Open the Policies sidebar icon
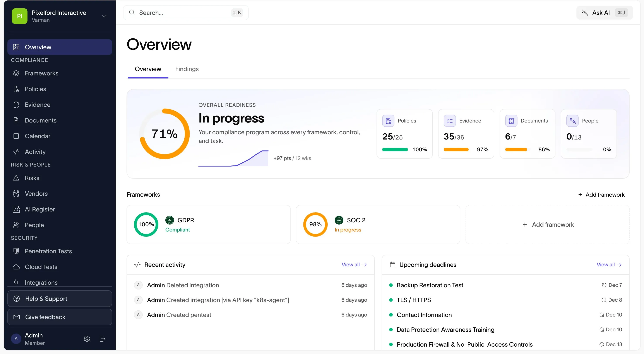Viewport: 644px width, 354px height. coord(16,89)
